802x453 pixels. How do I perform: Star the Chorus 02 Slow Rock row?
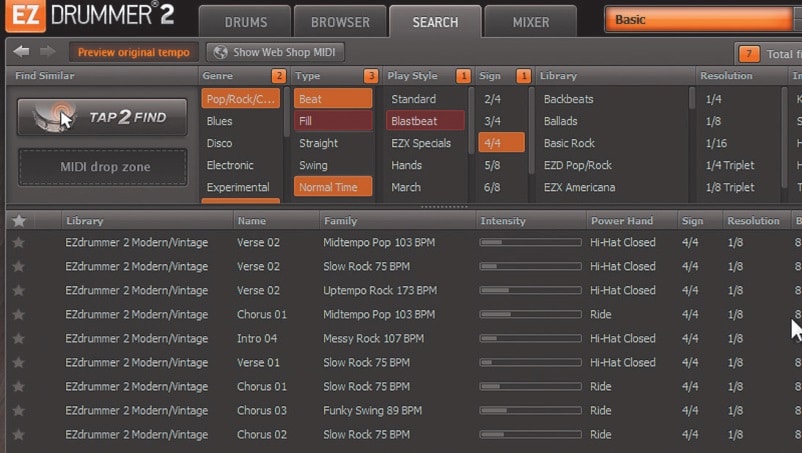(19, 435)
